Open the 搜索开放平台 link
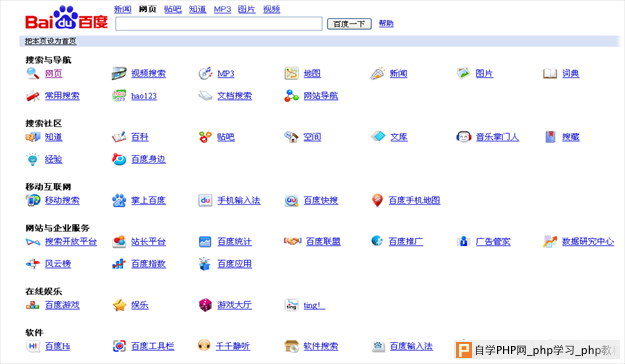 point(71,242)
